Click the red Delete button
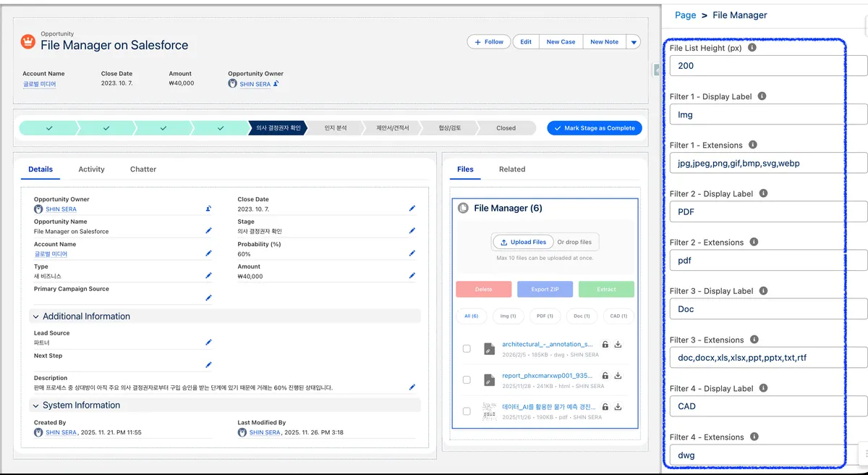This screenshot has width=868, height=475. pyautogui.click(x=484, y=289)
